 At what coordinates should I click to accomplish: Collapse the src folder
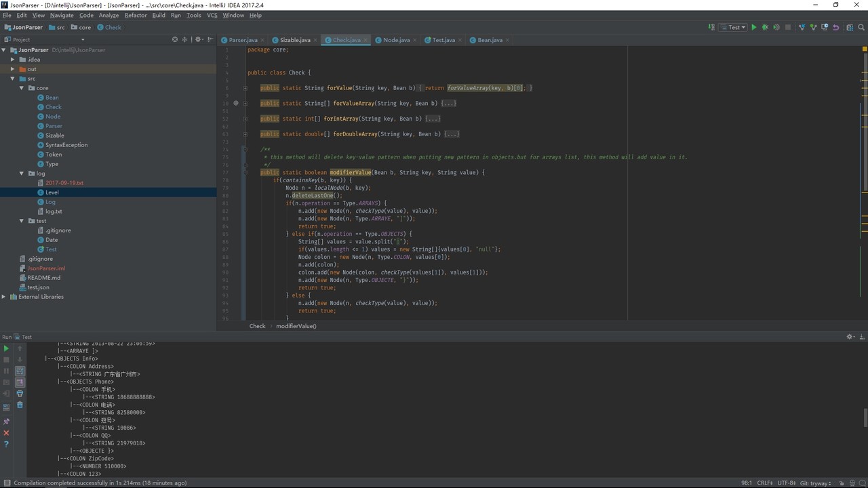[x=13, y=79]
